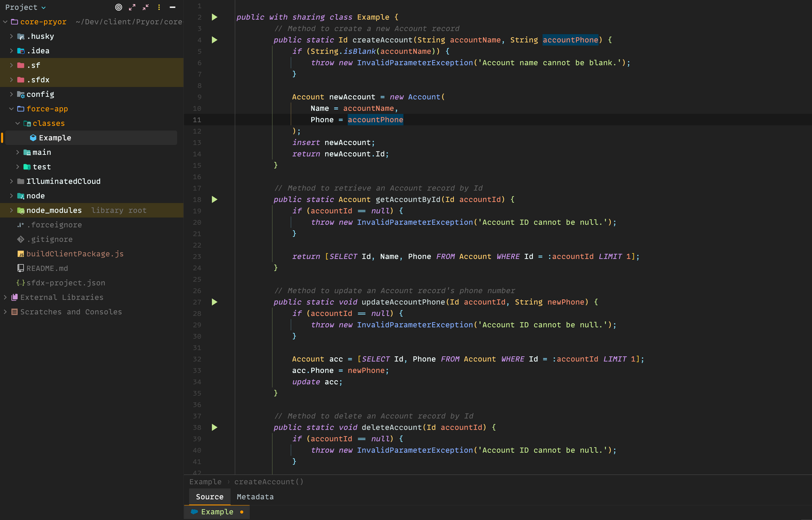Click the Example Apex class cloud icon
Viewport: 812px width, 520px height.
pyautogui.click(x=33, y=137)
